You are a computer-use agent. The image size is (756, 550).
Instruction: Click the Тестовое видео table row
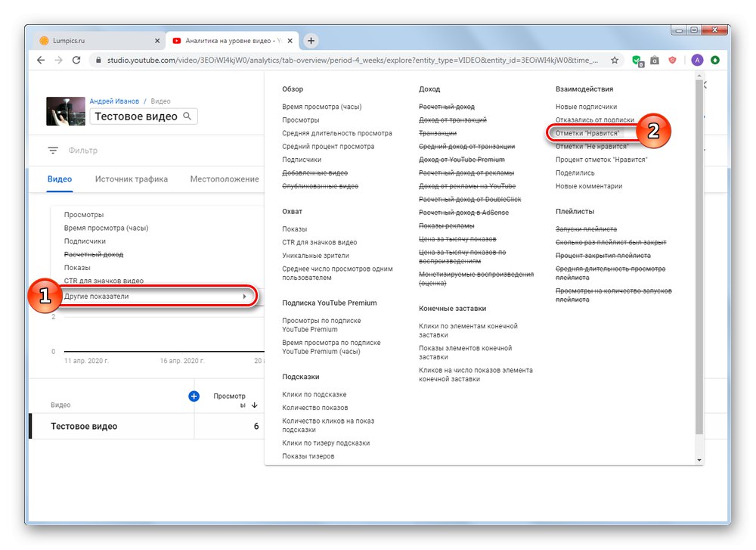pos(147,426)
